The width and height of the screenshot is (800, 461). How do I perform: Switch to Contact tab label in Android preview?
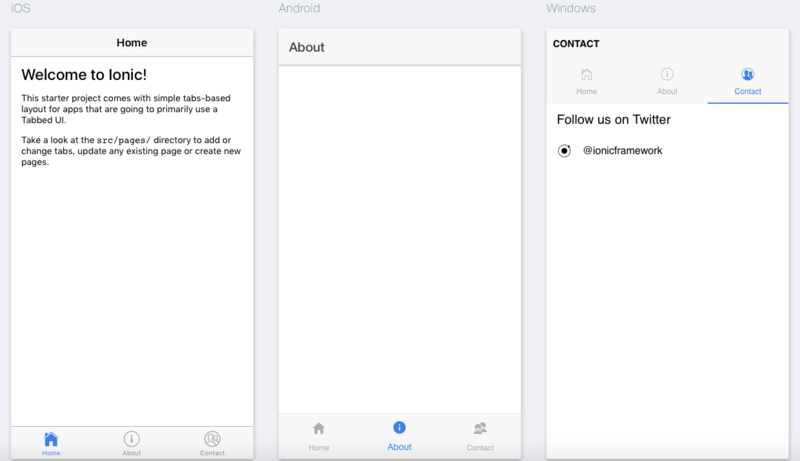point(480,448)
